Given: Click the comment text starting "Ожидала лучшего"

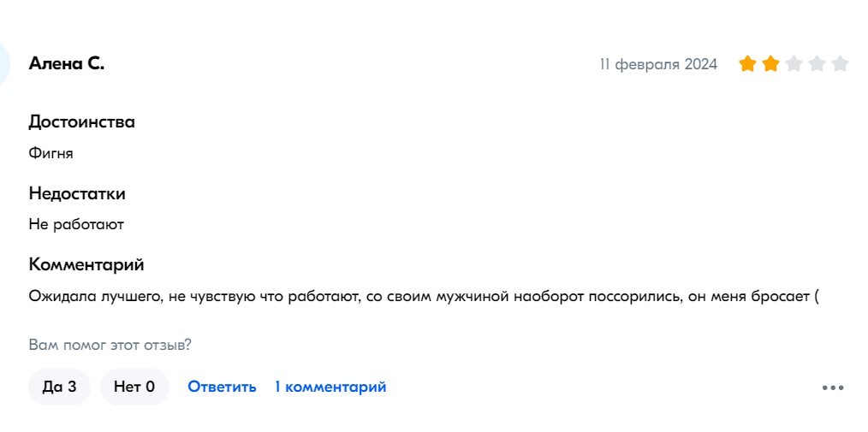Looking at the screenshot, I should [x=425, y=297].
